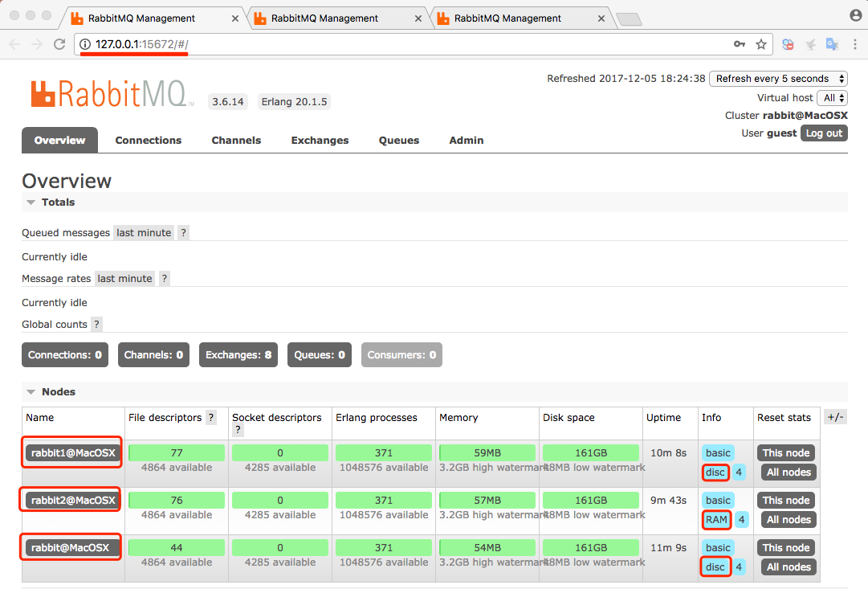Open node rabbit2@MacOSX details
This screenshot has height=589, width=868.
[72, 501]
